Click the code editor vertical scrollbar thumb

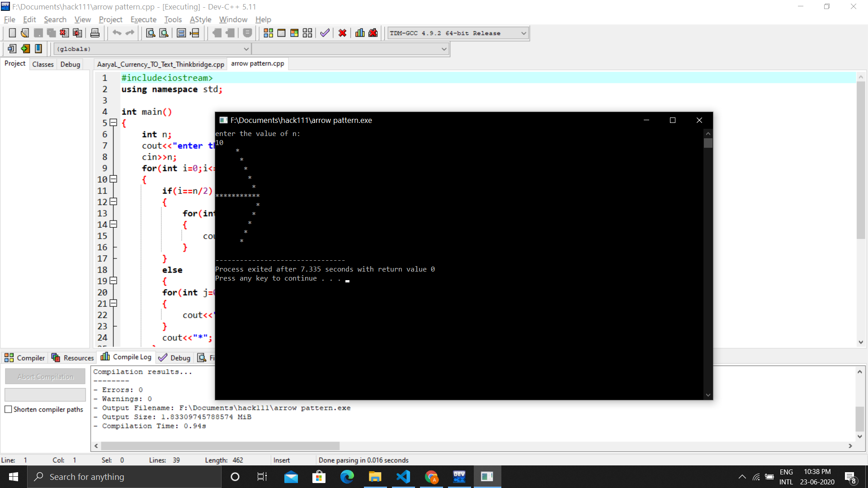[861, 160]
